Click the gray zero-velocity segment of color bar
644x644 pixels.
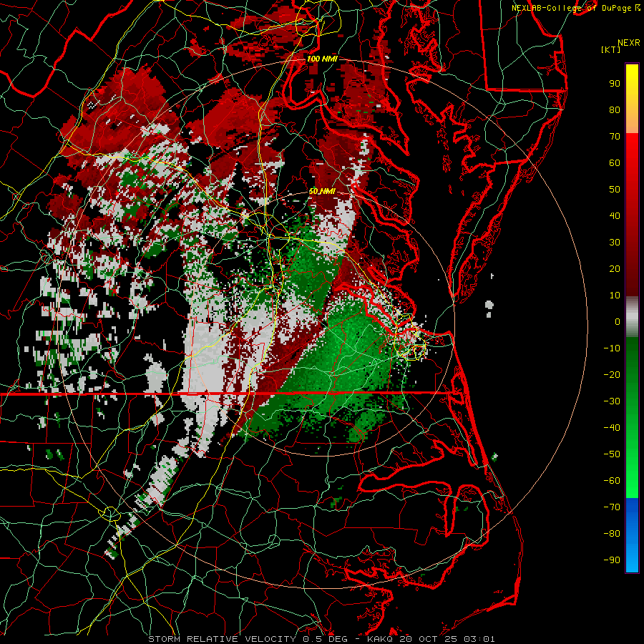point(632,317)
